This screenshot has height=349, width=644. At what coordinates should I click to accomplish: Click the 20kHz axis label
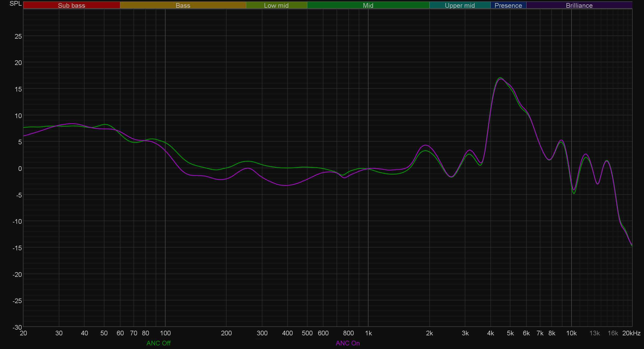631,333
